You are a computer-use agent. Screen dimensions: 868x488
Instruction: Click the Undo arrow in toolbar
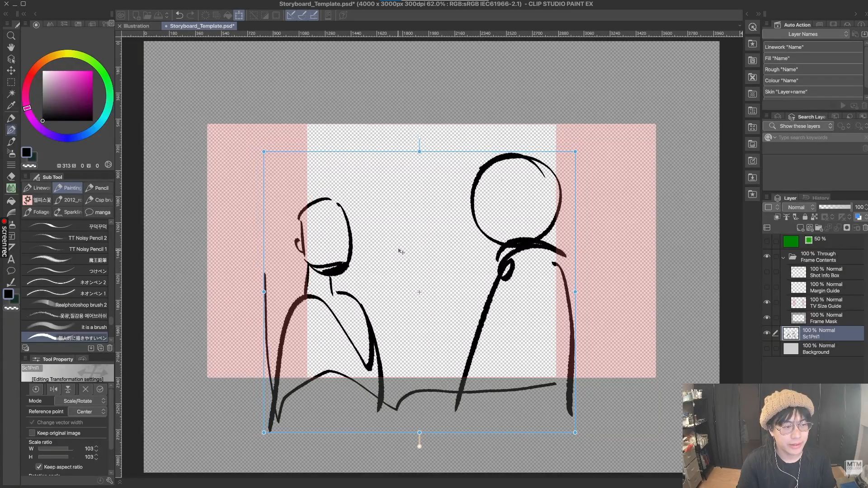point(179,15)
